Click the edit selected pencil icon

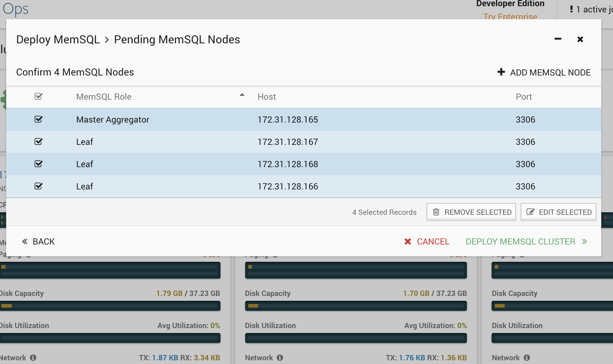pyautogui.click(x=530, y=212)
